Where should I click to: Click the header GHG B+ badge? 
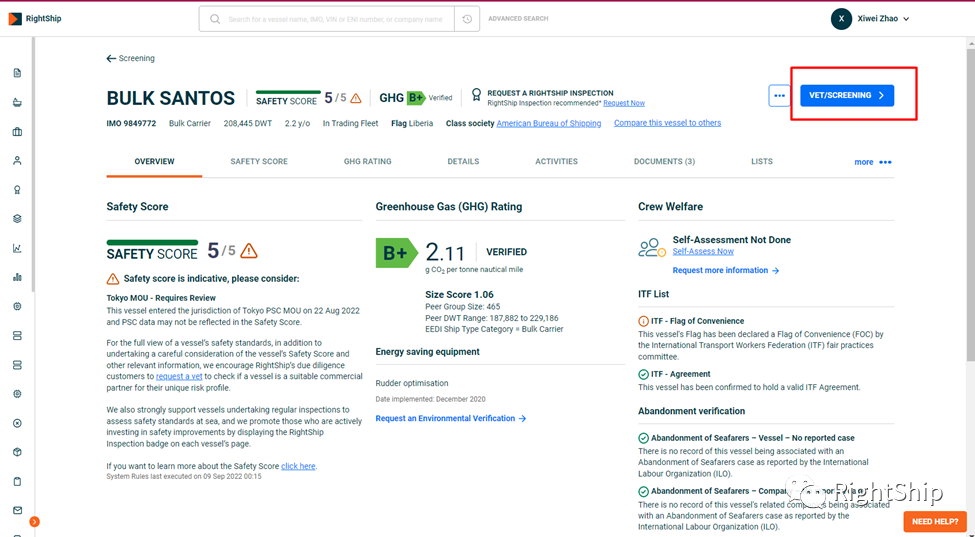click(x=416, y=98)
